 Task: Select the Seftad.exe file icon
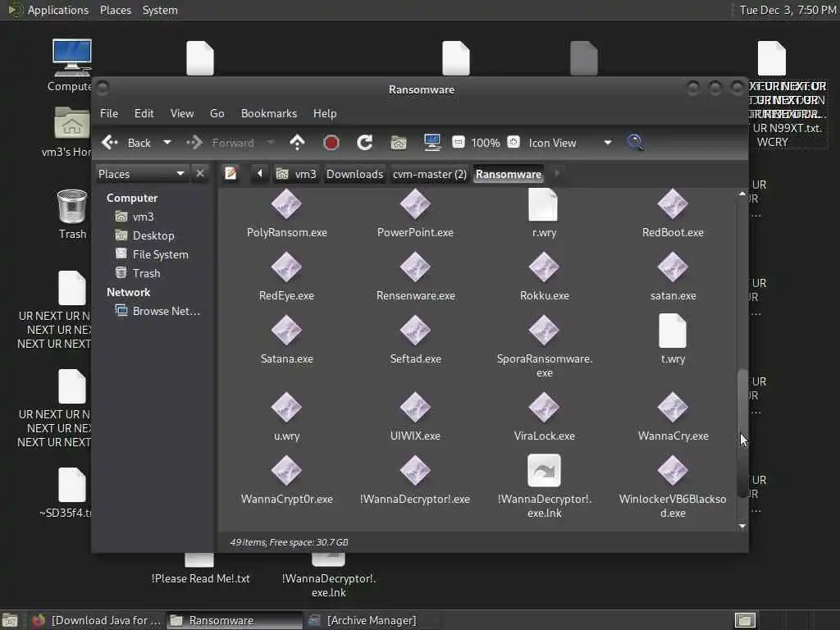[x=415, y=331]
